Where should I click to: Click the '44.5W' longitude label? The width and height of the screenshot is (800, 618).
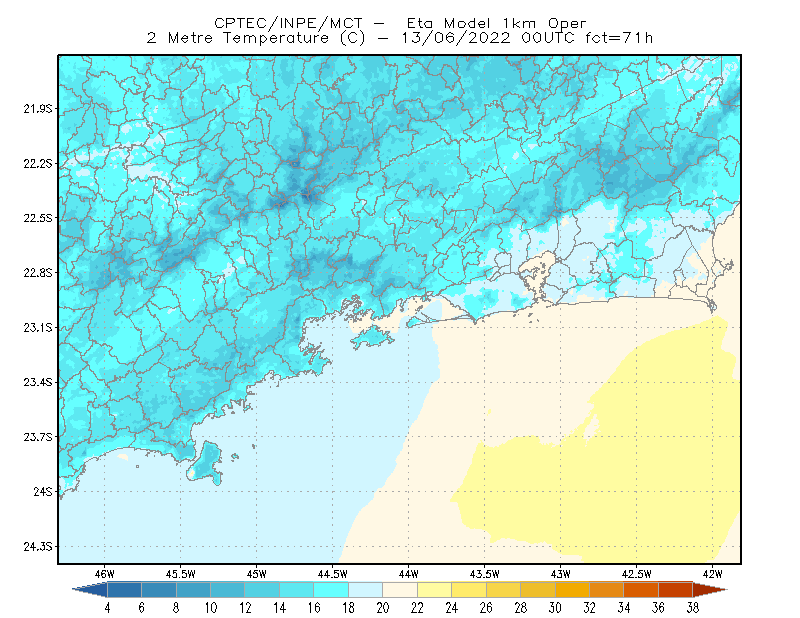pos(333,574)
